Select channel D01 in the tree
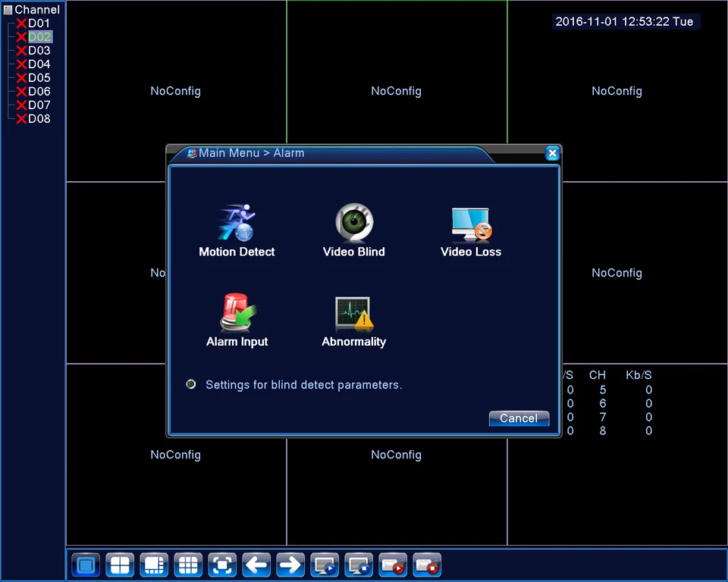The image size is (728, 582). pyautogui.click(x=39, y=23)
